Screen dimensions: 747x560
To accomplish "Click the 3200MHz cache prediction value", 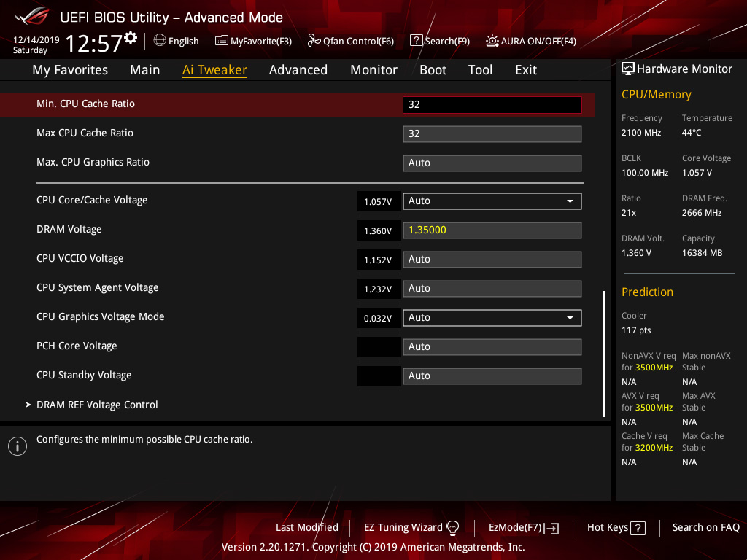I will [x=654, y=448].
